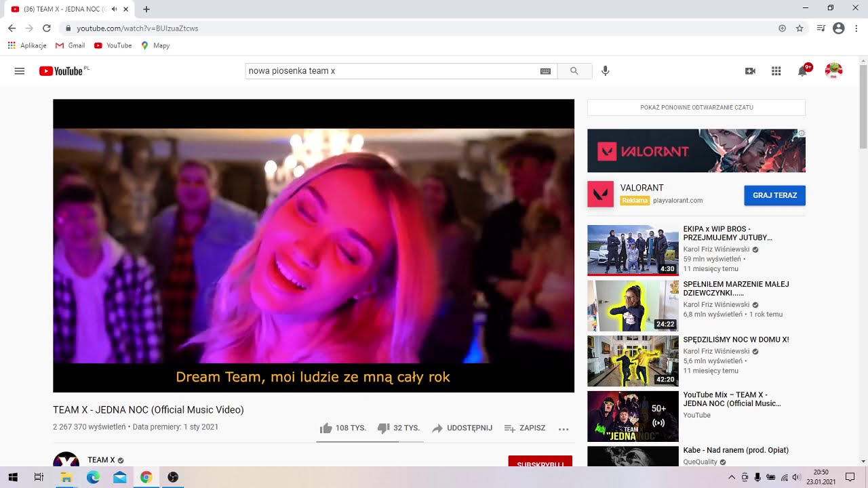The height and width of the screenshot is (488, 868).
Task: Click the address bar URL
Action: pos(138,28)
